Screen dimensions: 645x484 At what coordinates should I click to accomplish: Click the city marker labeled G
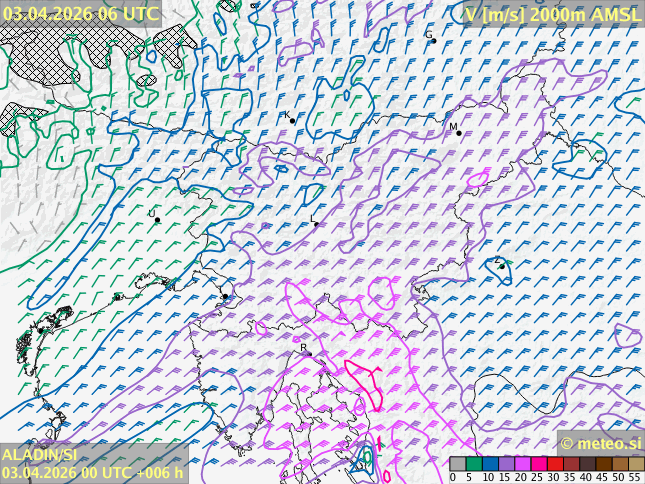(x=433, y=41)
